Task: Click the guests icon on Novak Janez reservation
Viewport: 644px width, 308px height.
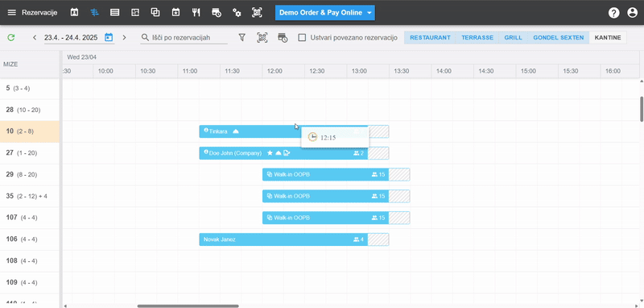Action: pos(356,239)
